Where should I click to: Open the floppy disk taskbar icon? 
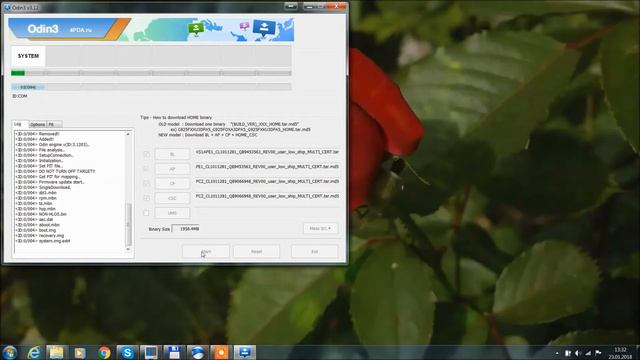(x=174, y=353)
